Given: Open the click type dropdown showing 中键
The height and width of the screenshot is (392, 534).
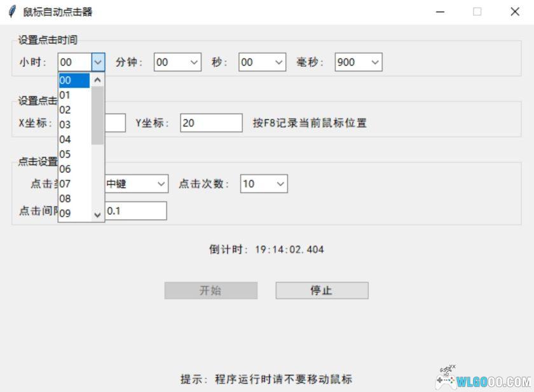Looking at the screenshot, I should click(x=160, y=184).
